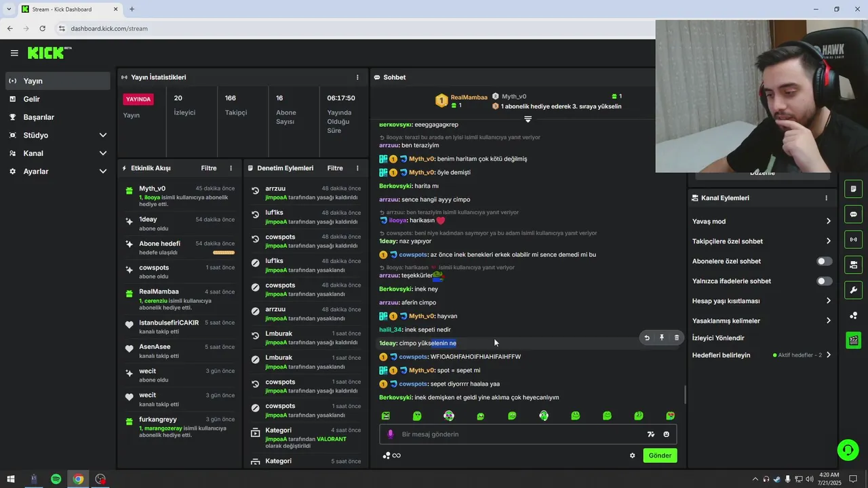
Task: Open the Windows notification center icon
Action: 853,479
